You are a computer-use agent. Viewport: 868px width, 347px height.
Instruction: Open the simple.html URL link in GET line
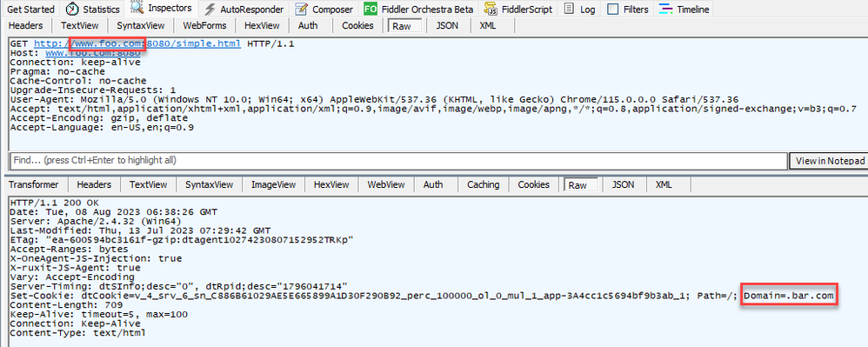(x=137, y=43)
